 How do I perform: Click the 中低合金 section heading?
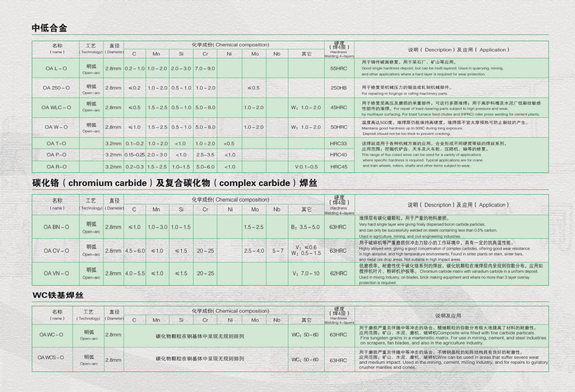[x=50, y=28]
